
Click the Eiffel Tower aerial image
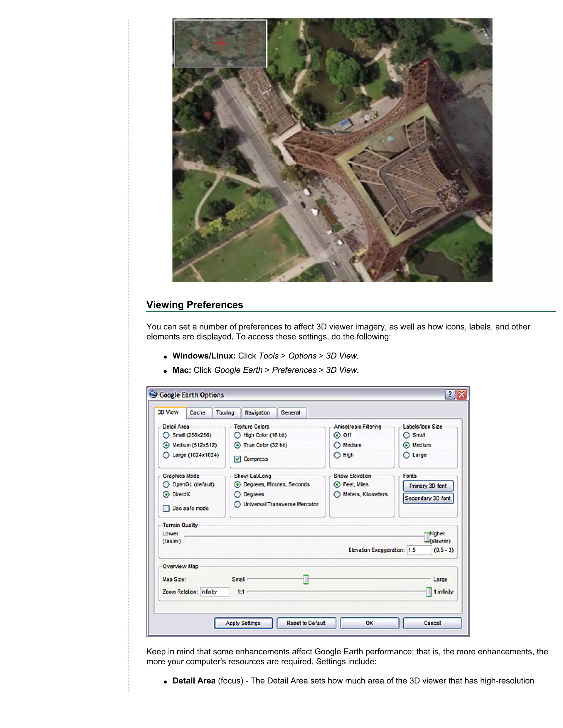point(332,150)
